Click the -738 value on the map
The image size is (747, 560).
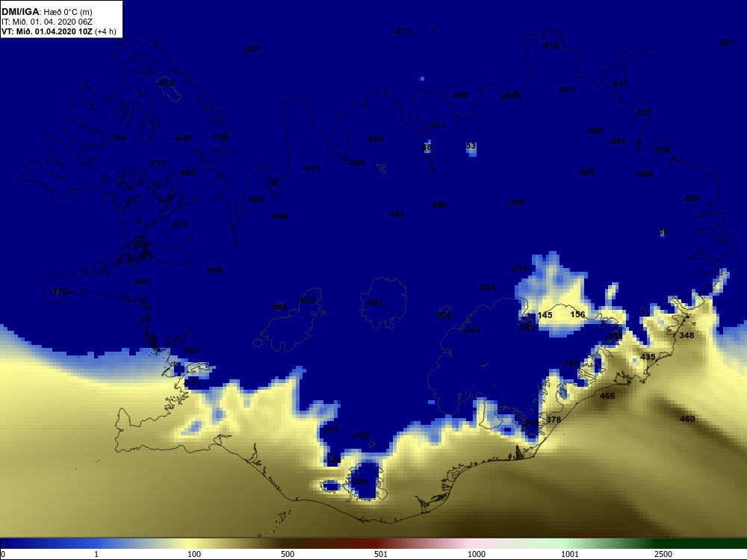point(219,137)
